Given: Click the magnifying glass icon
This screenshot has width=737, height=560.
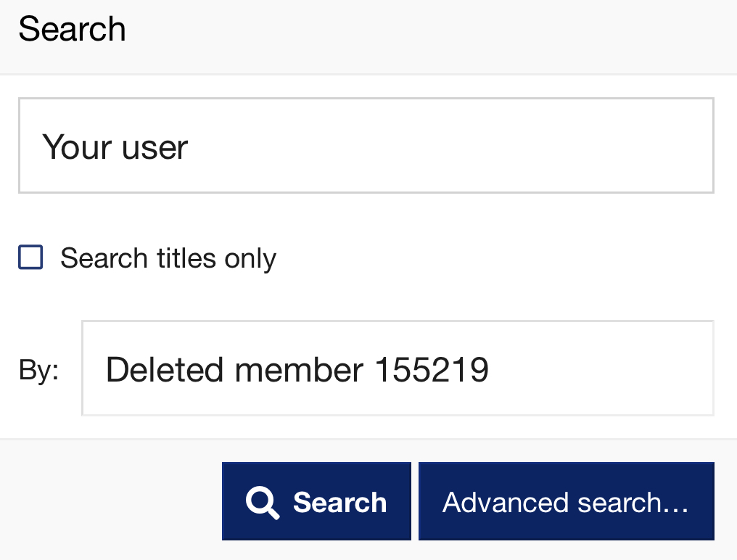Looking at the screenshot, I should [x=262, y=502].
